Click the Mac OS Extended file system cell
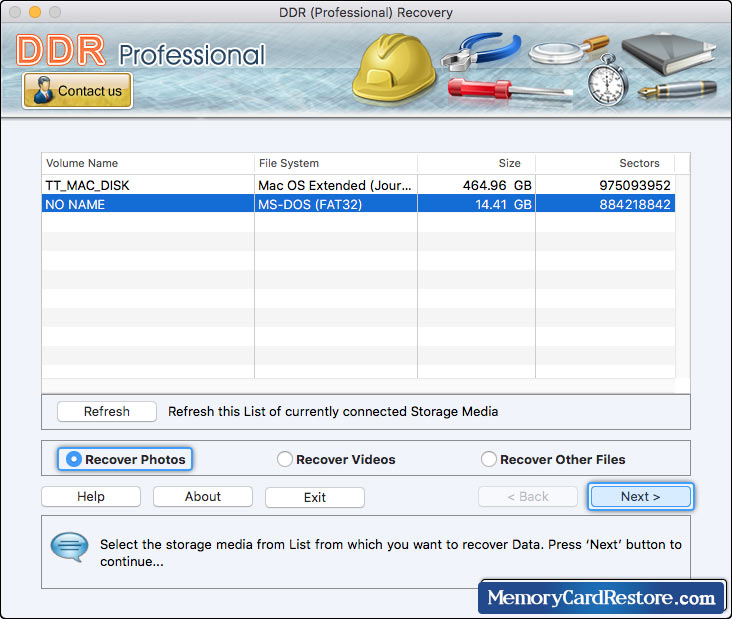Image resolution: width=732 pixels, height=619 pixels. point(336,185)
